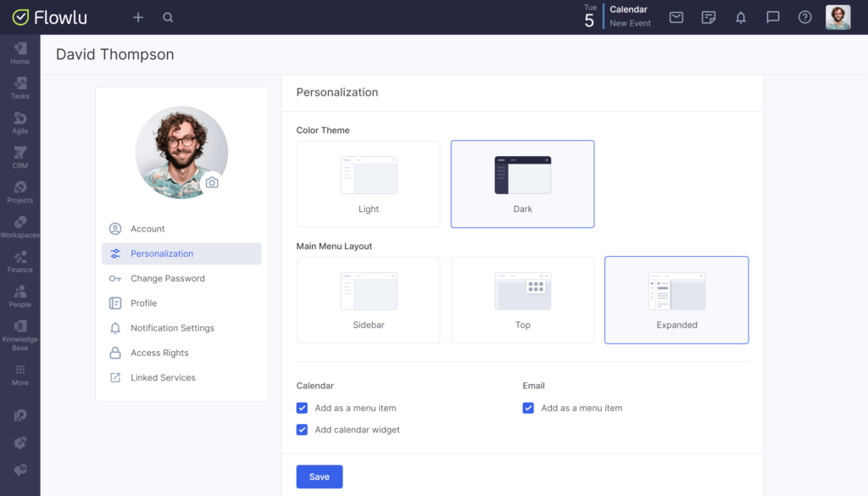Image resolution: width=868 pixels, height=496 pixels.
Task: Click the last icon at sidebar bottom
Action: pos(20,470)
